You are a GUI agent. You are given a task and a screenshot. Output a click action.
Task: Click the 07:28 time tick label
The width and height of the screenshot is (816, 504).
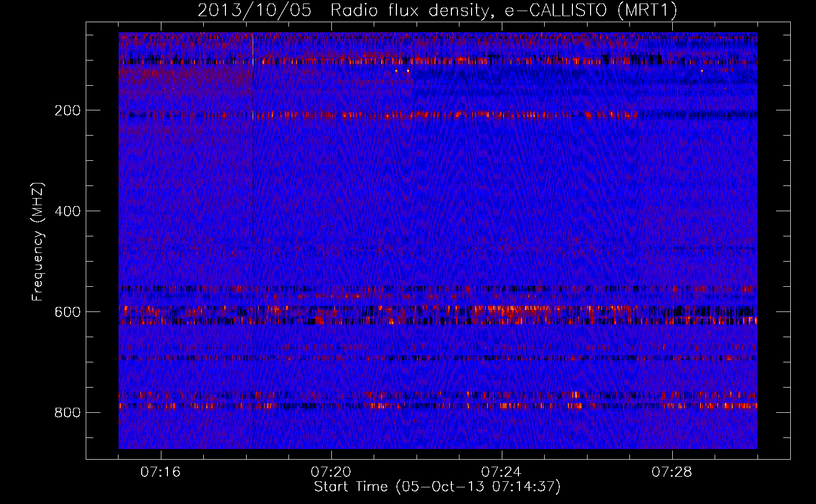point(672,472)
